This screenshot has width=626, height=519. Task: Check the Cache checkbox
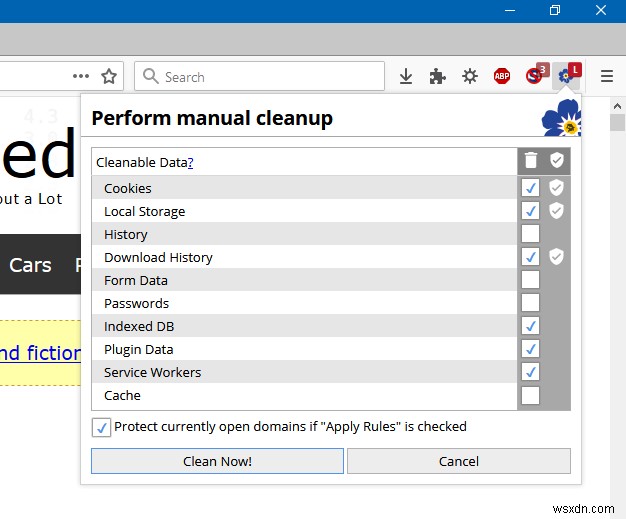click(531, 395)
